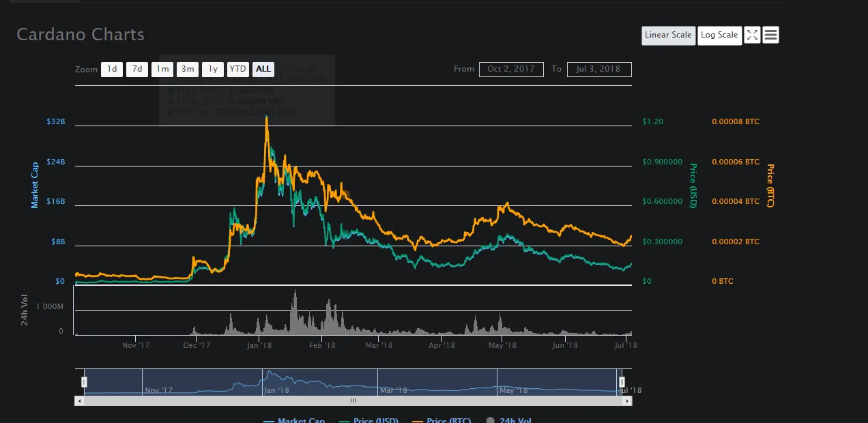
Task: Grab the left navigator range handle
Action: tap(85, 382)
